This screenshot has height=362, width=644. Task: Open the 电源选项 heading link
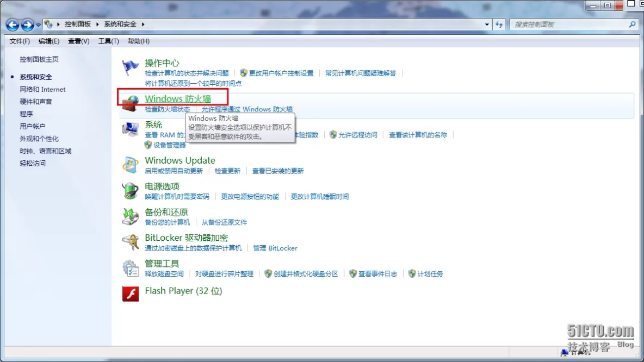coord(162,186)
